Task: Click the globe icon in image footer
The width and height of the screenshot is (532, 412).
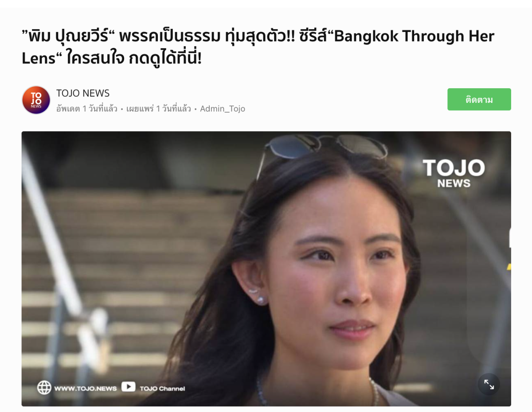Action: (x=44, y=388)
